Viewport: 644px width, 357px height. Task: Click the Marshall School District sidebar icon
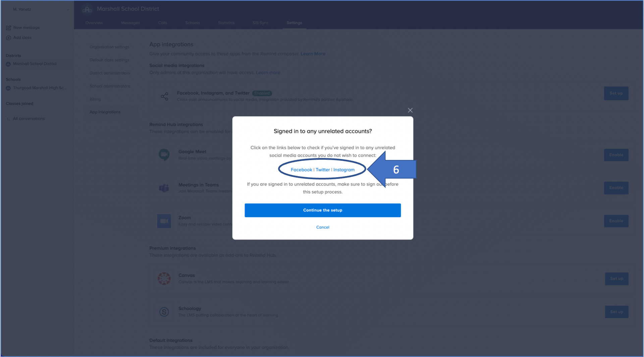[8, 64]
